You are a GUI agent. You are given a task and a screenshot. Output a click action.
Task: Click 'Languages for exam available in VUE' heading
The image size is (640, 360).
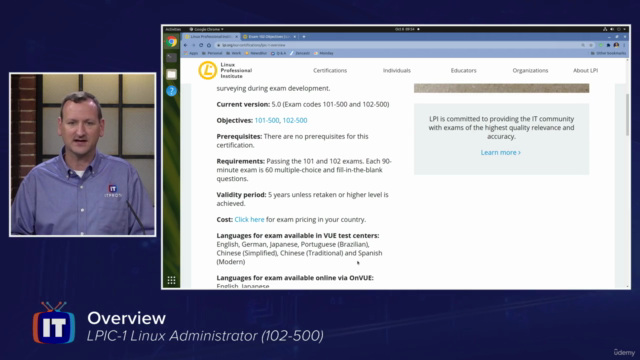(x=298, y=236)
